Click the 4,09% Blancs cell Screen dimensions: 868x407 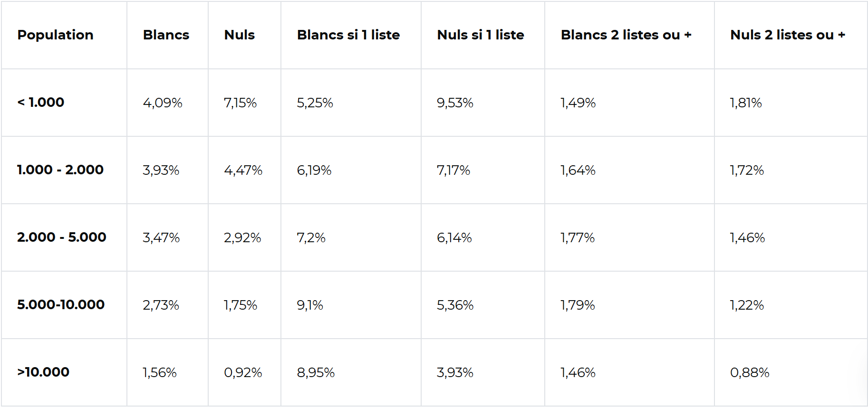click(x=163, y=103)
